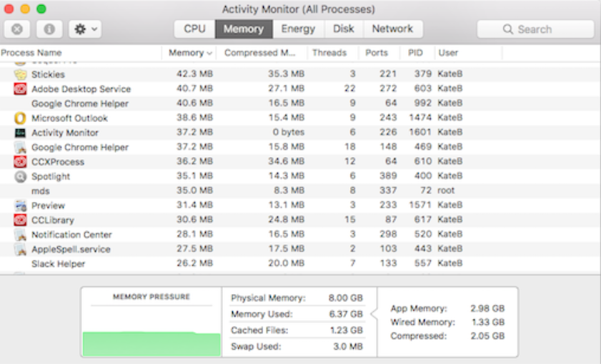The width and height of the screenshot is (601, 364).
Task: Select the Microsoft Outlook process name
Action: [x=69, y=118]
